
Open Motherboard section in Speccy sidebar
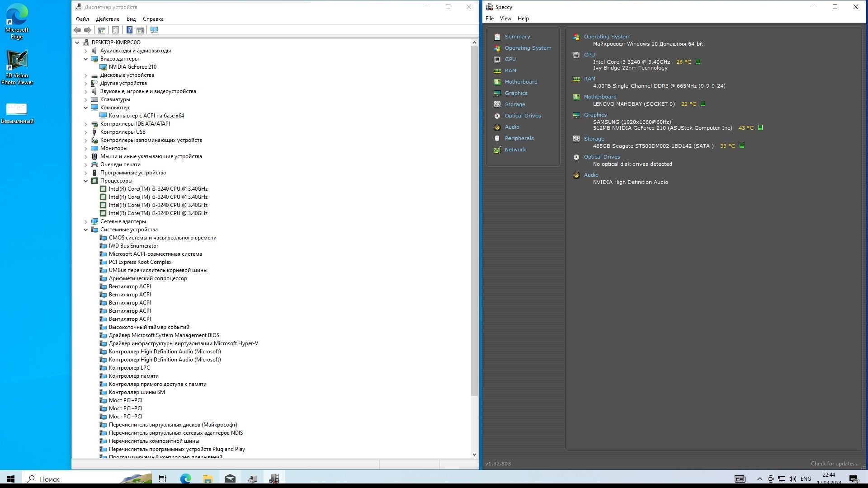[521, 82]
